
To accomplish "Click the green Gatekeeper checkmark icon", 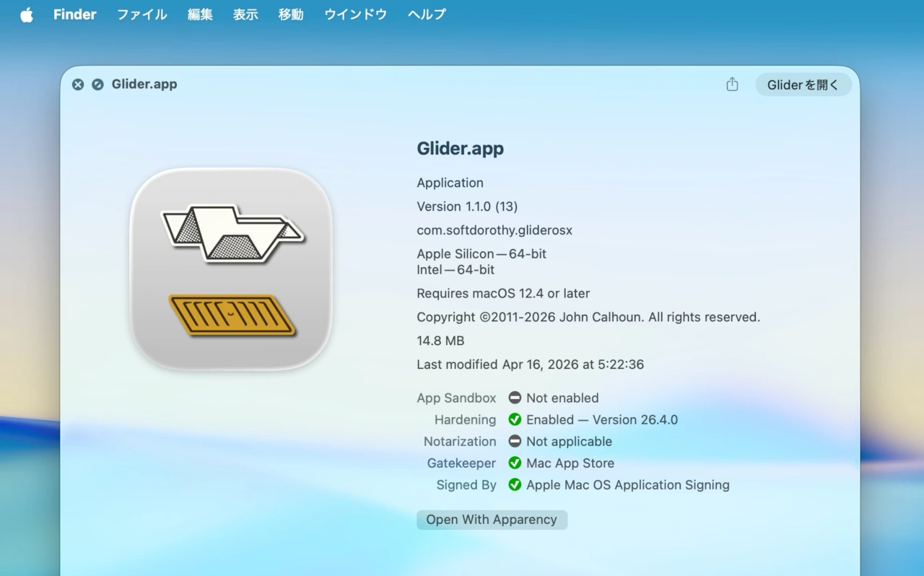I will [515, 463].
